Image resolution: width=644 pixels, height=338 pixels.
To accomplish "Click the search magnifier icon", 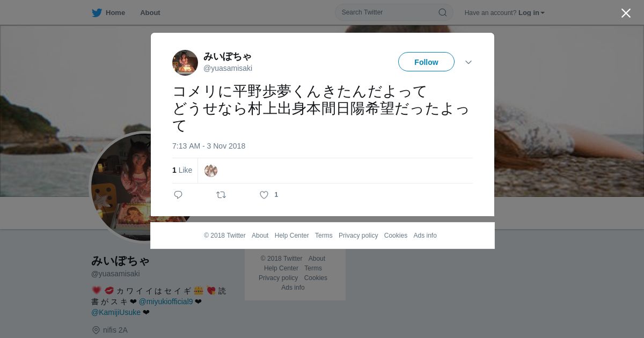I will click(443, 12).
